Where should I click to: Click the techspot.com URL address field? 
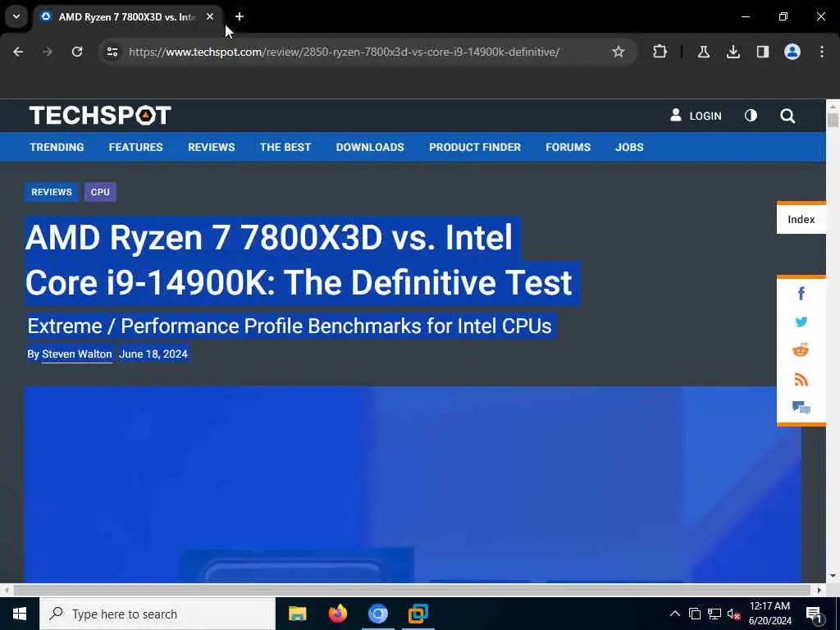tap(344, 52)
